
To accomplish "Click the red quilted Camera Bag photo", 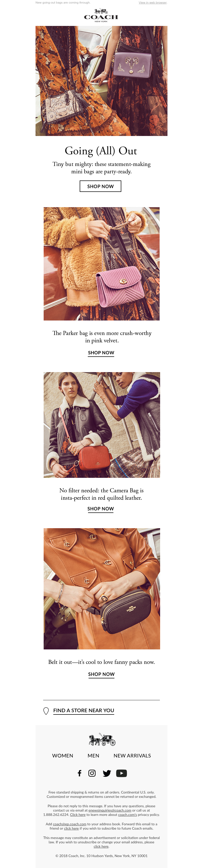I will [x=102, y=425].
